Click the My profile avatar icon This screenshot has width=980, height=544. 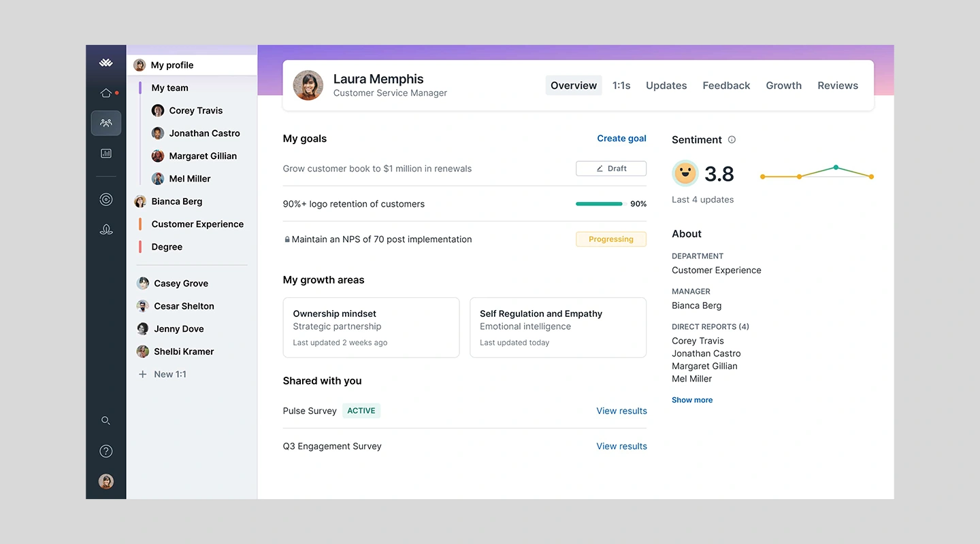coord(140,65)
